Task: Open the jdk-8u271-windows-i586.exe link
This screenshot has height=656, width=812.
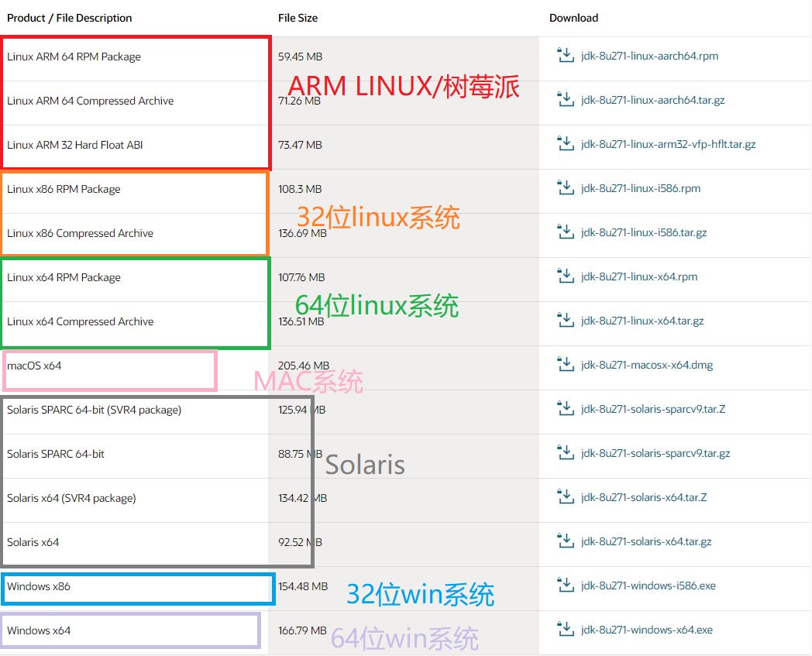Action: coord(649,586)
